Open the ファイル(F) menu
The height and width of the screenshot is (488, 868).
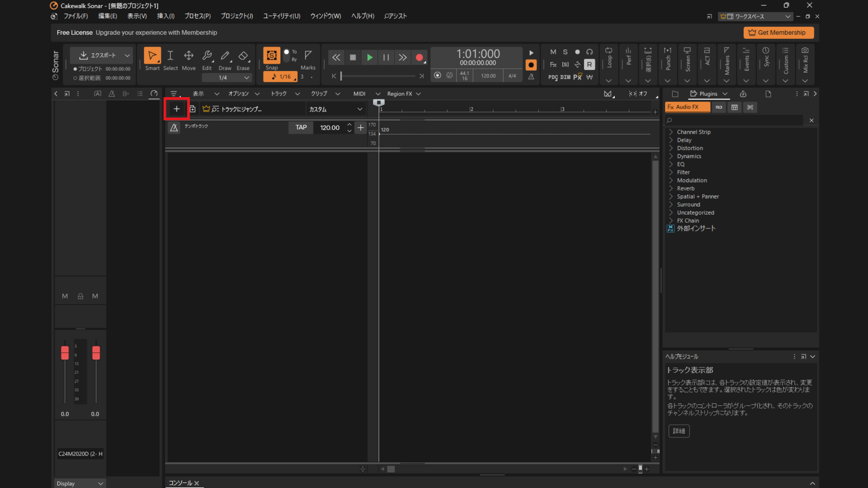[75, 16]
